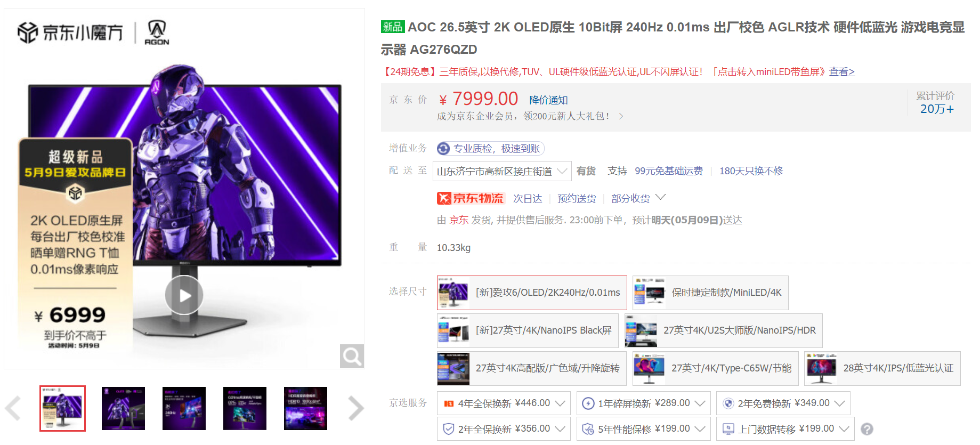Image resolution: width=980 pixels, height=445 pixels.
Task: Click the 查看> link in the promo line
Action: point(841,72)
